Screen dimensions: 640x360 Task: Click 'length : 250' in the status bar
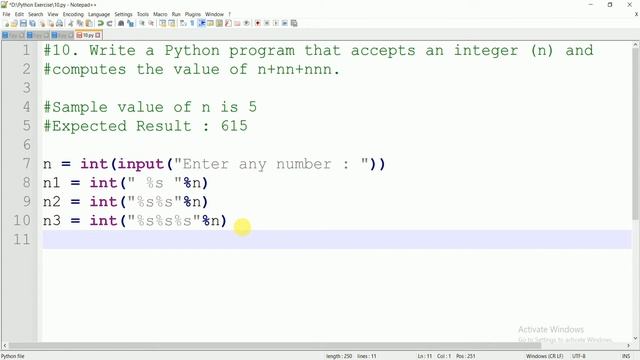click(339, 356)
